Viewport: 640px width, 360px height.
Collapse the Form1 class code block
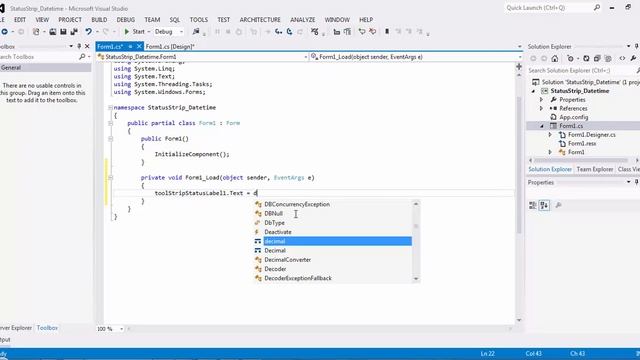110,123
